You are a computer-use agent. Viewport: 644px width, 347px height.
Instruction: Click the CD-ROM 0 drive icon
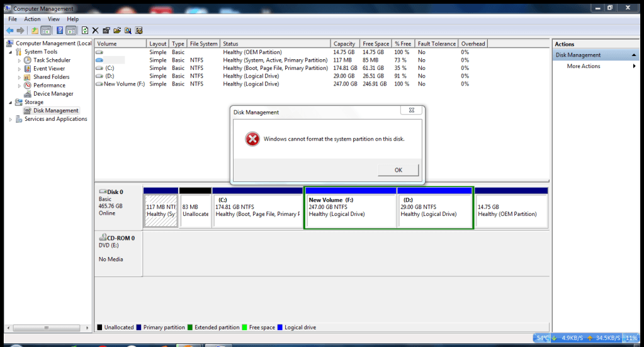pyautogui.click(x=103, y=238)
